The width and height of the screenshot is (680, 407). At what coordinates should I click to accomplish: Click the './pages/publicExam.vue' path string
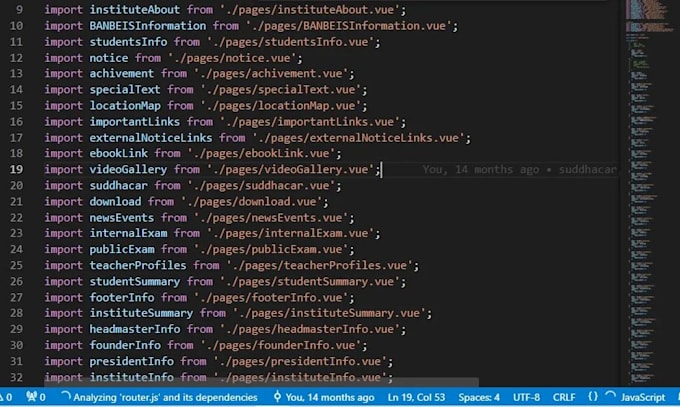point(271,249)
